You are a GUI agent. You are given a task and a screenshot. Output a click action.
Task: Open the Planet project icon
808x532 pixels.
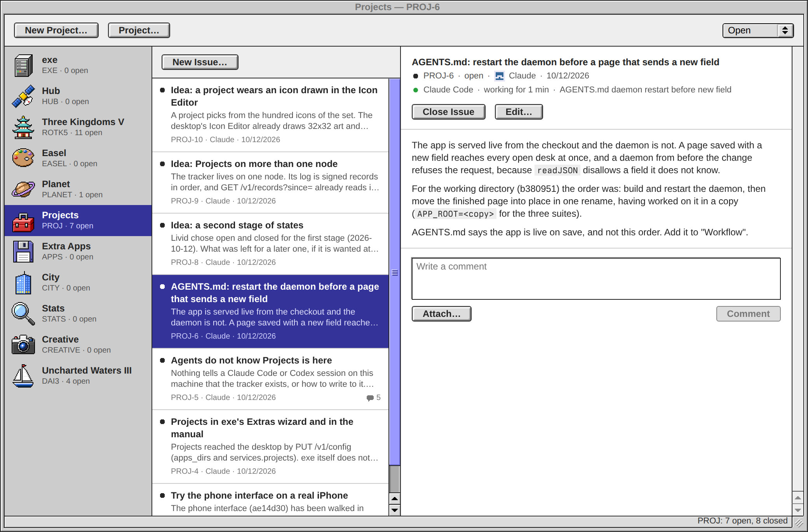(x=23, y=190)
